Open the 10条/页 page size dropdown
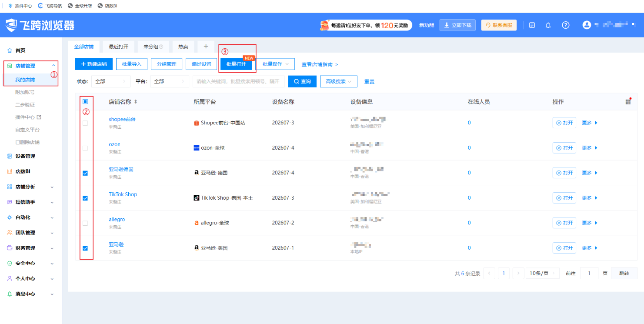 [542, 274]
